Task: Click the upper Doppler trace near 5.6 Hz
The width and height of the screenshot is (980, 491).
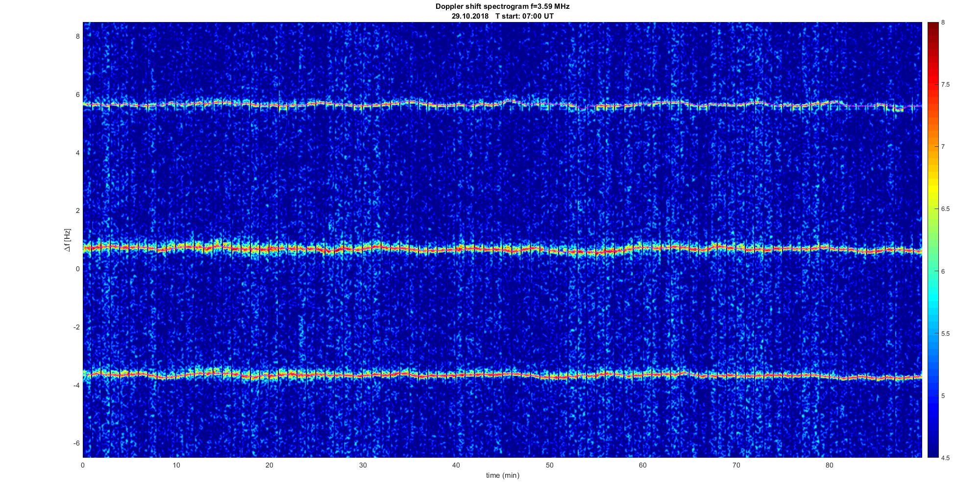Action: point(502,104)
